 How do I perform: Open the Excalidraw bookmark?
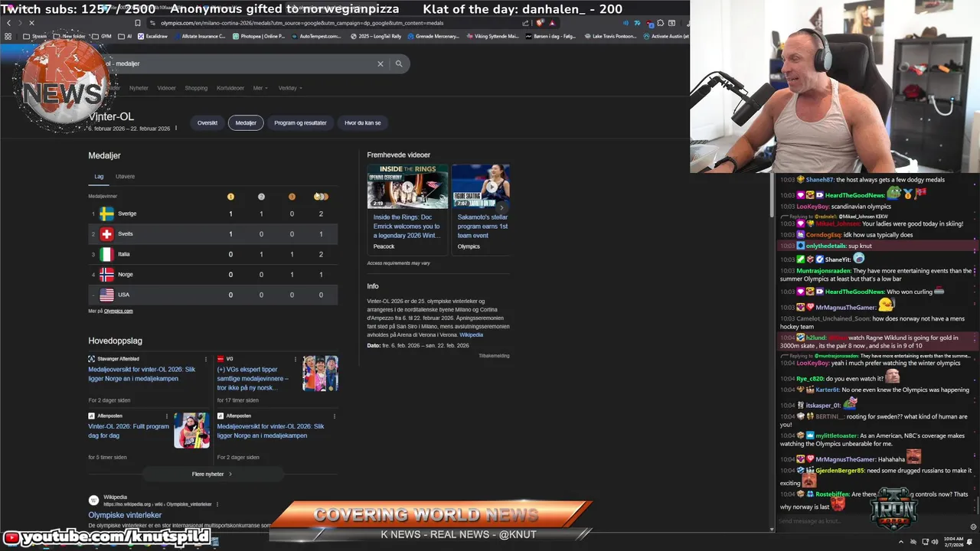(x=152, y=36)
